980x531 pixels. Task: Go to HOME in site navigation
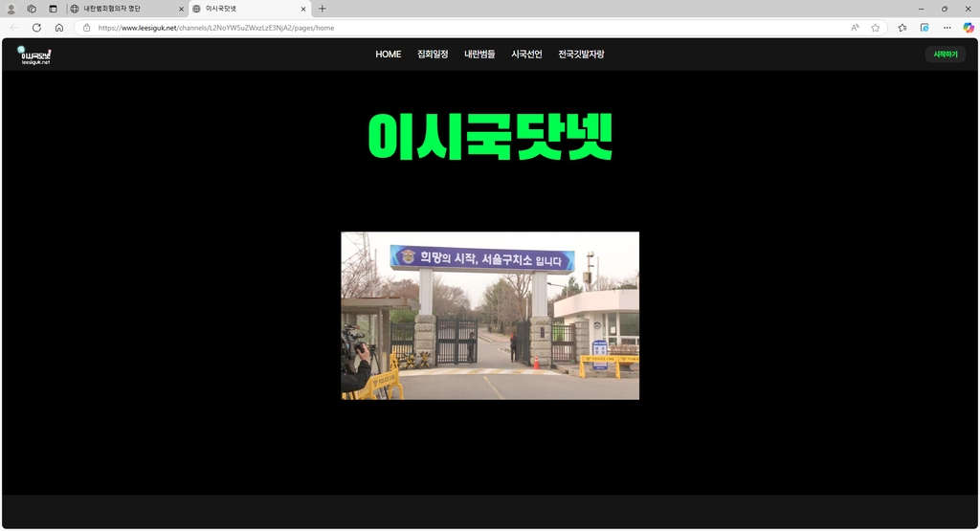point(389,55)
